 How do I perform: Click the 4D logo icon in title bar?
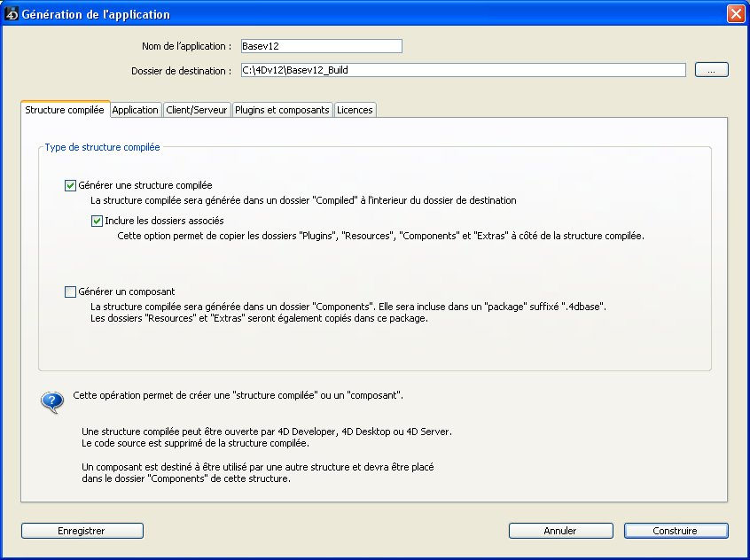[11, 14]
